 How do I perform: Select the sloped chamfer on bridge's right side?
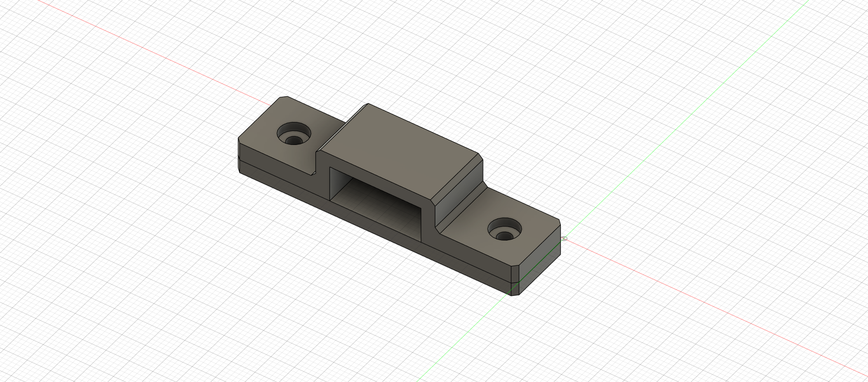point(456,179)
